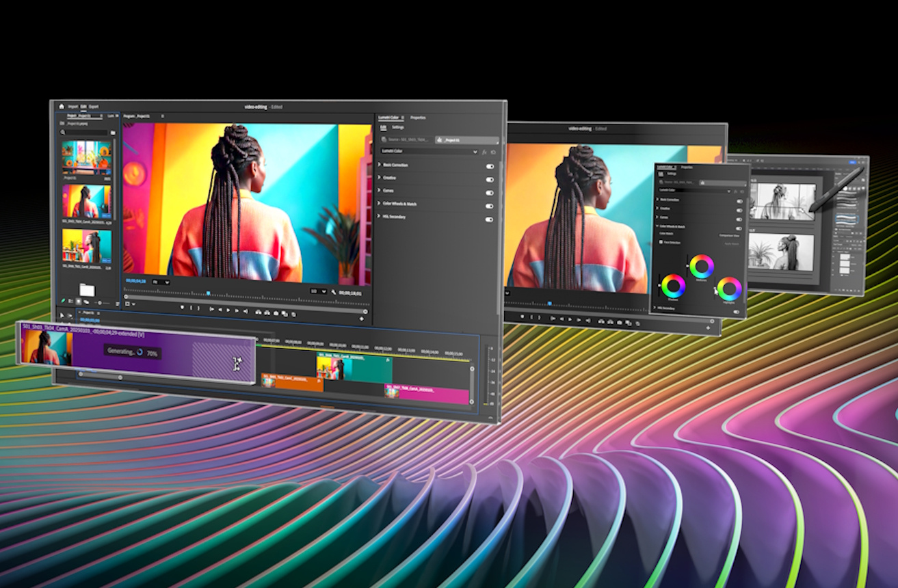
Task: Click the Export Frame camera icon
Action: click(x=276, y=313)
